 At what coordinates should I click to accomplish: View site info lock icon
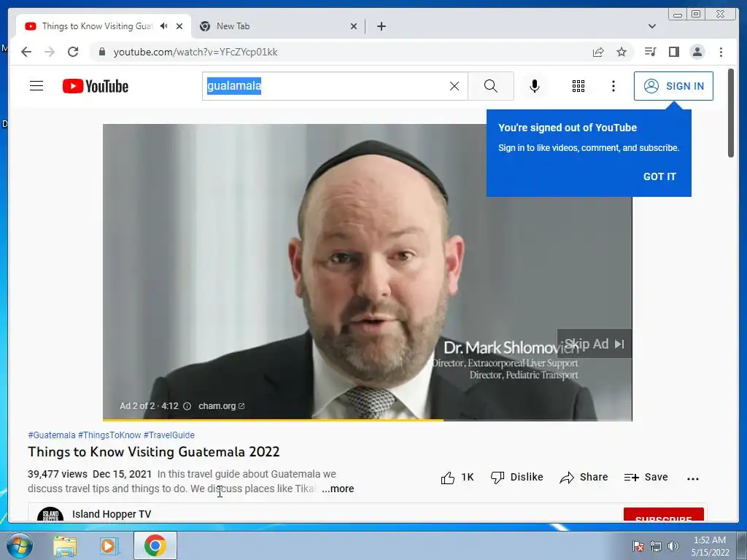[101, 52]
